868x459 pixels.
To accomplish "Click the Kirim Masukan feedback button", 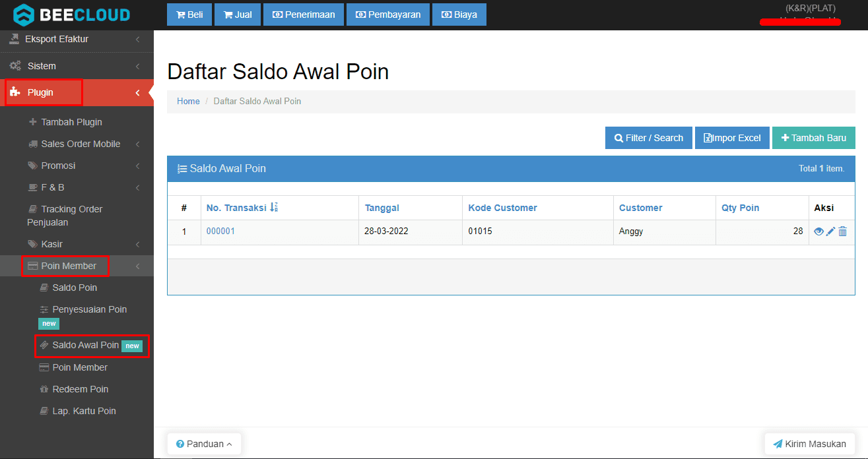I will coord(810,444).
